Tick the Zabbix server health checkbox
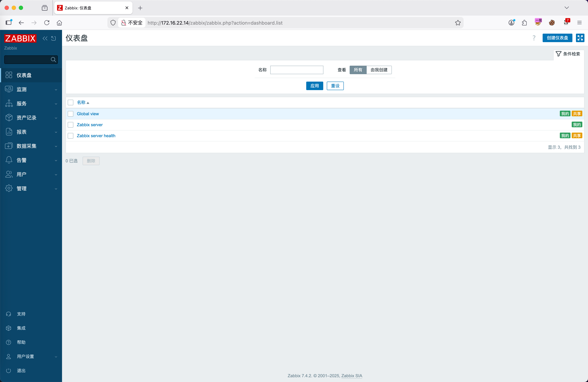The height and width of the screenshot is (382, 588). point(71,136)
